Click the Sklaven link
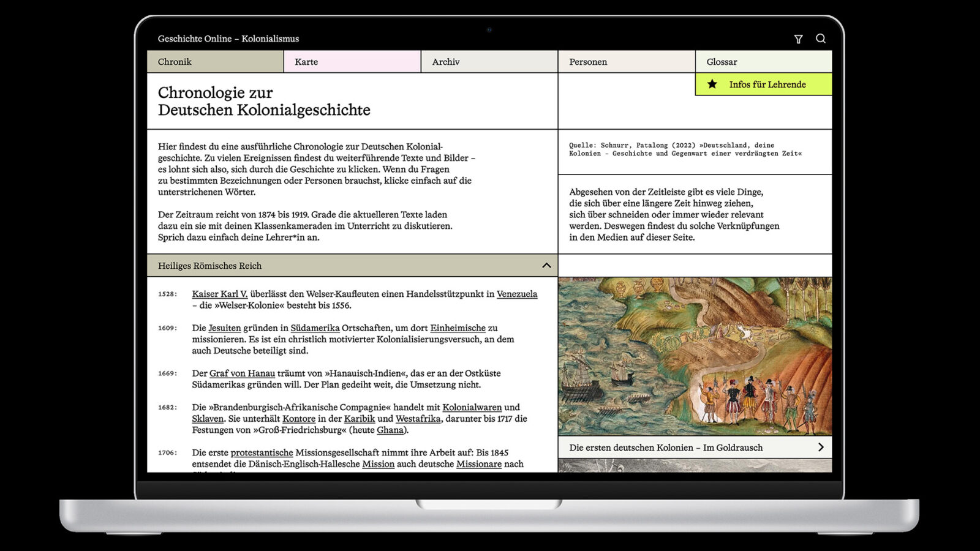Viewport: 980px width, 551px height. (x=208, y=419)
